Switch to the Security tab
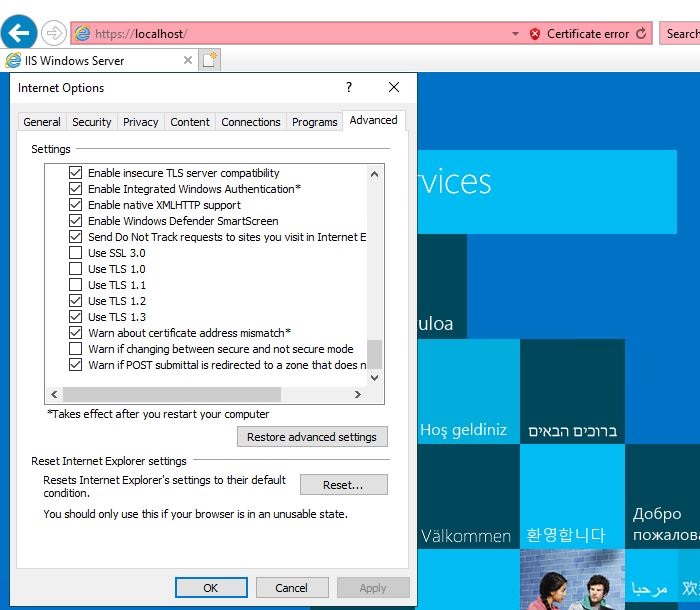700x610 pixels. [x=92, y=122]
